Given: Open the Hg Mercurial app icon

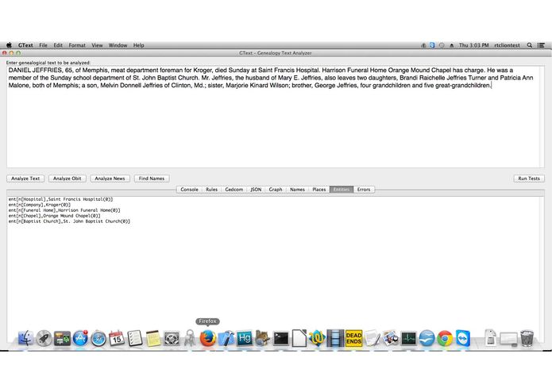Looking at the screenshot, I should point(245,338).
